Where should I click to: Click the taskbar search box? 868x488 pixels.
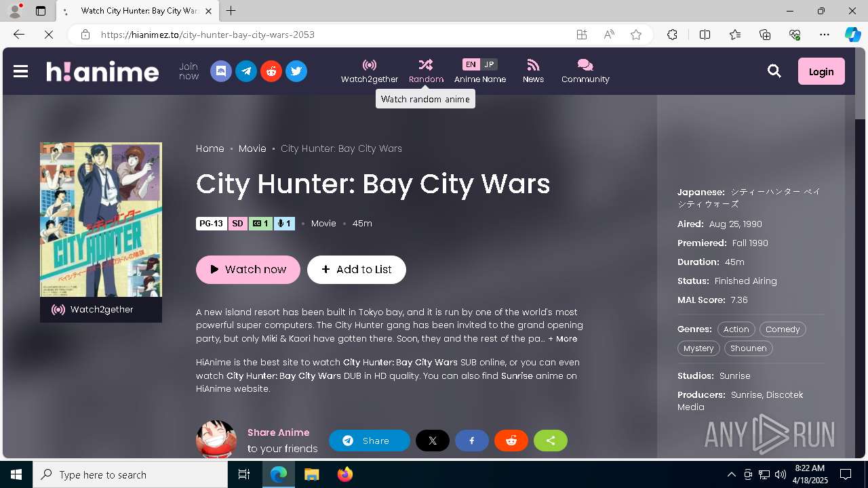coord(130,474)
